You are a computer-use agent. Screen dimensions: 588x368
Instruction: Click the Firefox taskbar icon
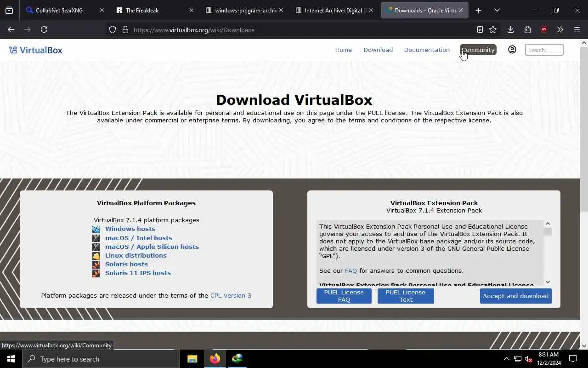pos(215,359)
